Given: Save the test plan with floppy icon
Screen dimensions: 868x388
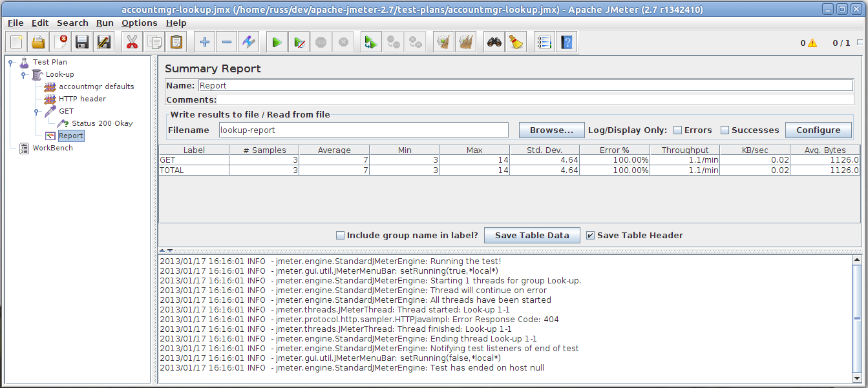Looking at the screenshot, I should coord(82,43).
